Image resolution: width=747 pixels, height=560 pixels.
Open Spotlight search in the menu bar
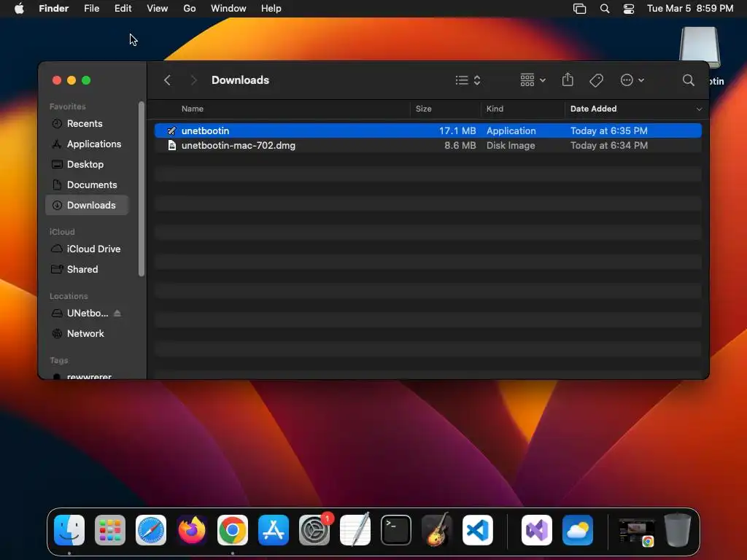tap(605, 9)
